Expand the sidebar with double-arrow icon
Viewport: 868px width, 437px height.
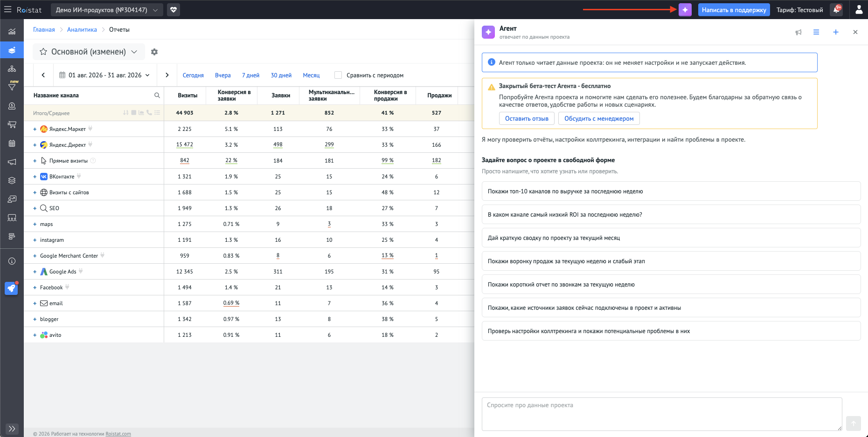pos(12,429)
